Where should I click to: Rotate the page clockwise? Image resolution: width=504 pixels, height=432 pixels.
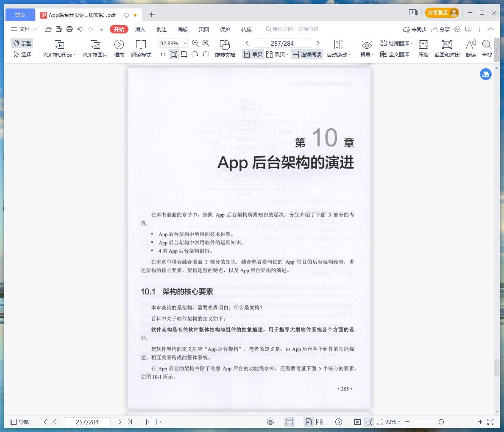[x=195, y=54]
